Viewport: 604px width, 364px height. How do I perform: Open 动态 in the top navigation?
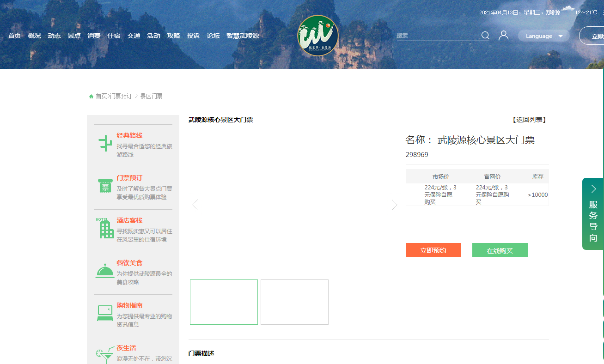[54, 36]
